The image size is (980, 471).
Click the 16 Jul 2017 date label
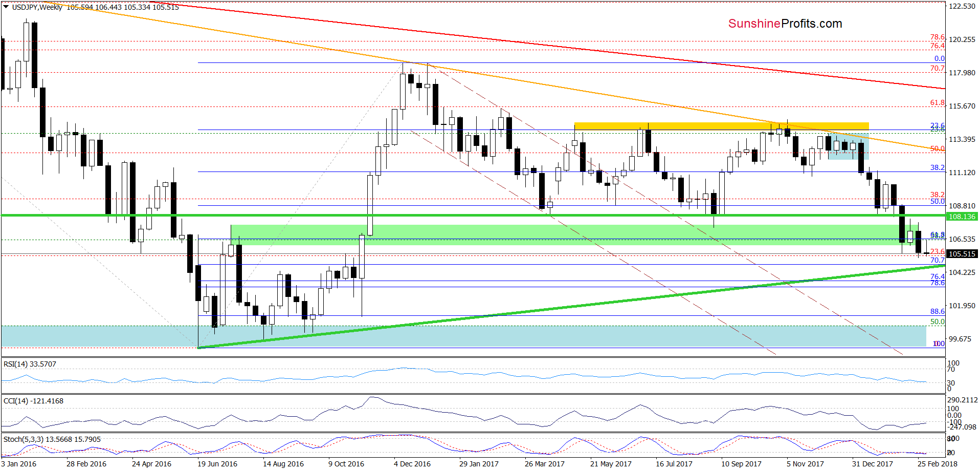click(674, 464)
